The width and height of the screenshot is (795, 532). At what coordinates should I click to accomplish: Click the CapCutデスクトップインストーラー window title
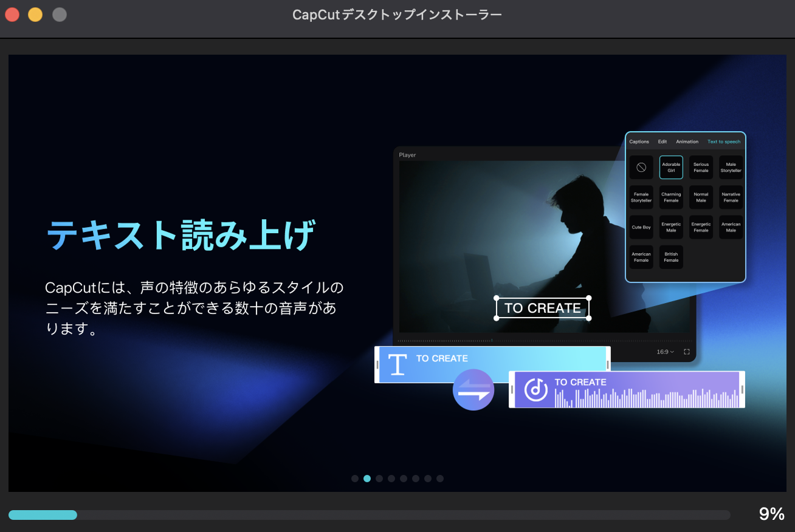click(397, 15)
